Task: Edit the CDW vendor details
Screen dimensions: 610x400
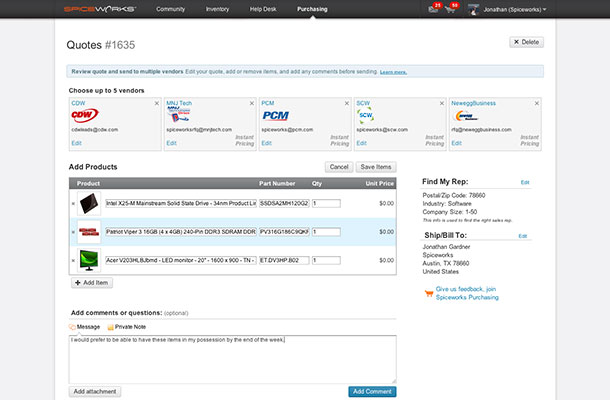Action: point(76,143)
